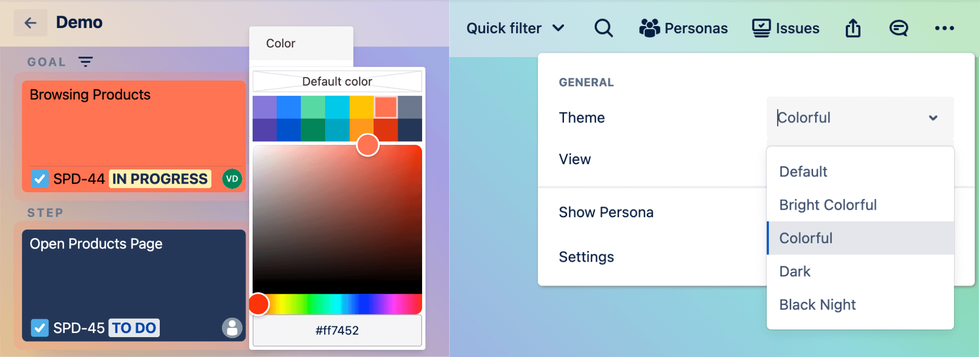
Task: Pick the mint green color swatch
Action: tap(313, 107)
